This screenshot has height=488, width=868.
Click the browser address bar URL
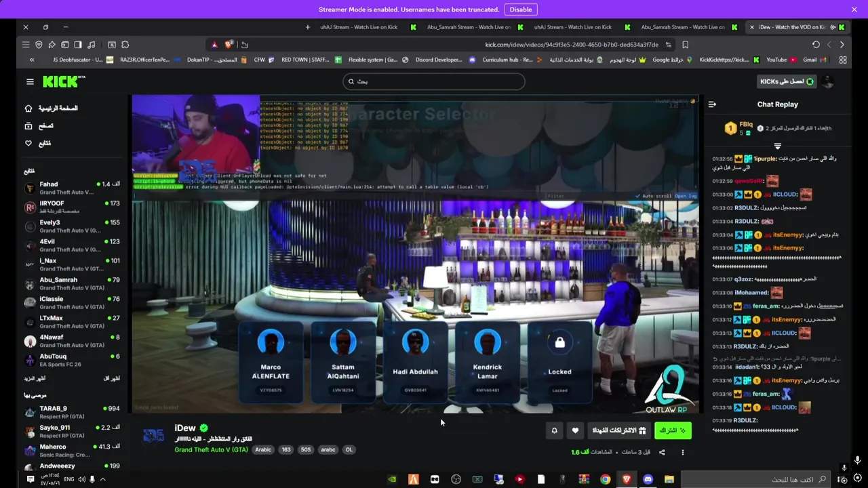pos(572,45)
